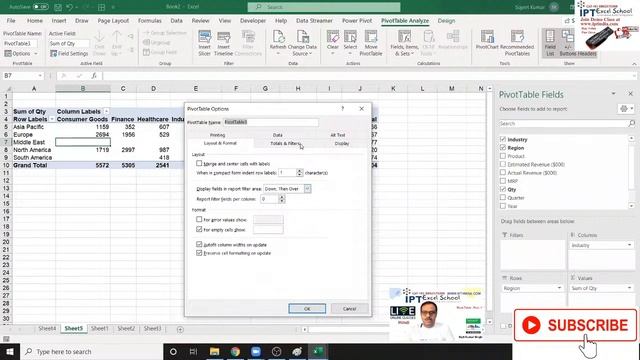Image resolution: width=640 pixels, height=360 pixels.
Task: Toggle AutoSave switch
Action: (x=40, y=7)
